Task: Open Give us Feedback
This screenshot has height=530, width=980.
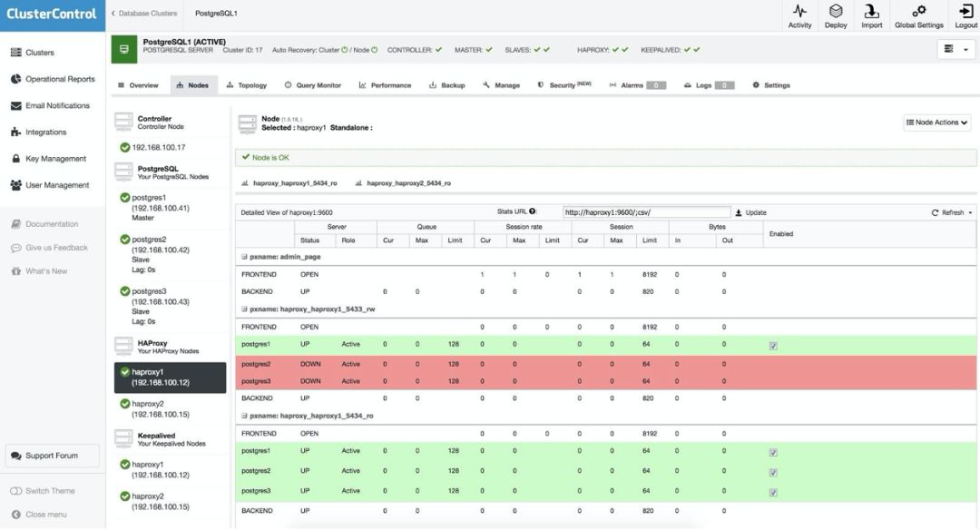Action: coord(49,248)
